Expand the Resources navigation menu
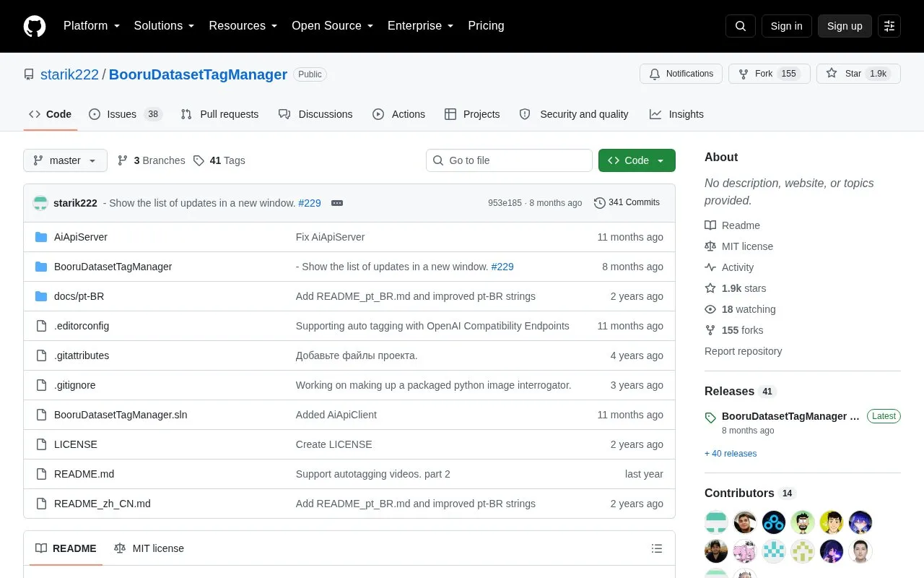This screenshot has width=924, height=578. pos(243,26)
